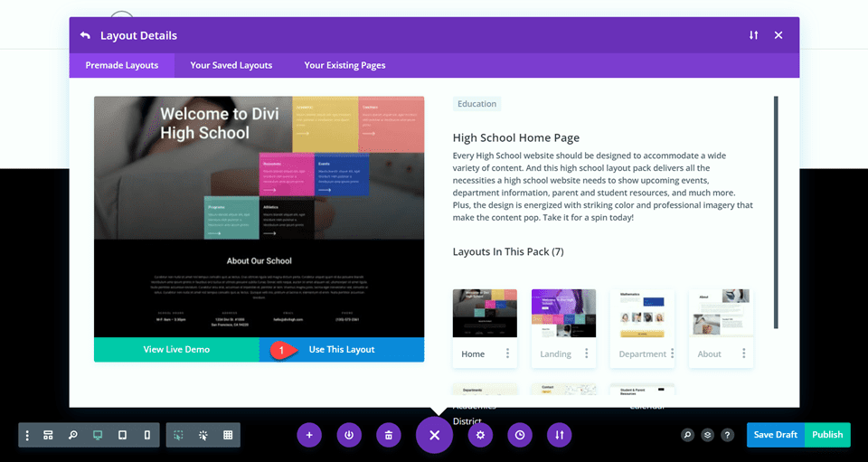Click zoom out magnifier in view toolbar
This screenshot has width=868, height=462.
72,436
